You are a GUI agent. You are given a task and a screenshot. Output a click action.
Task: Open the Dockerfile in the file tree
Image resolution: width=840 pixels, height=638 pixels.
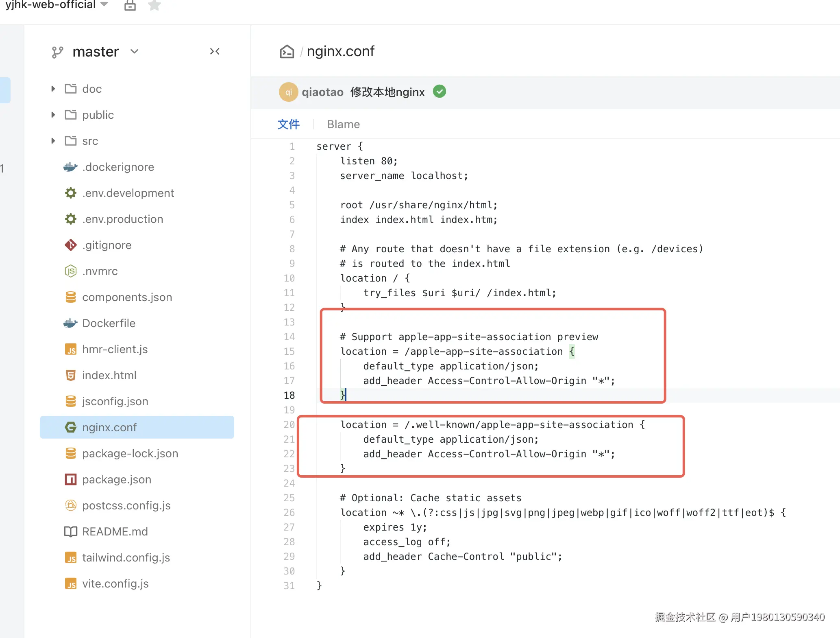tap(109, 323)
